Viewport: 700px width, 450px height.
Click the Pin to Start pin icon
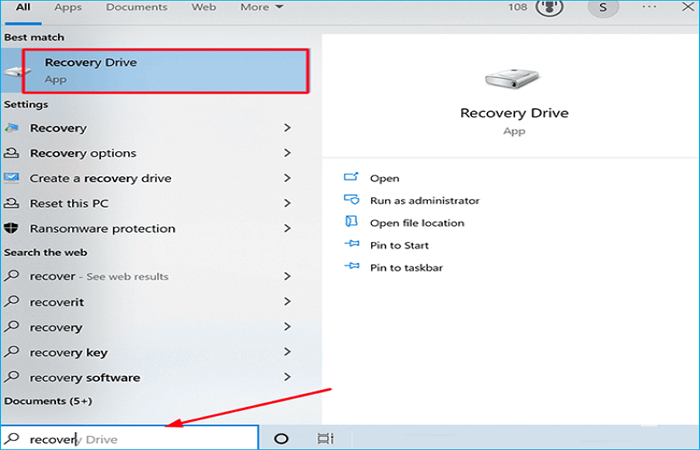(352, 244)
